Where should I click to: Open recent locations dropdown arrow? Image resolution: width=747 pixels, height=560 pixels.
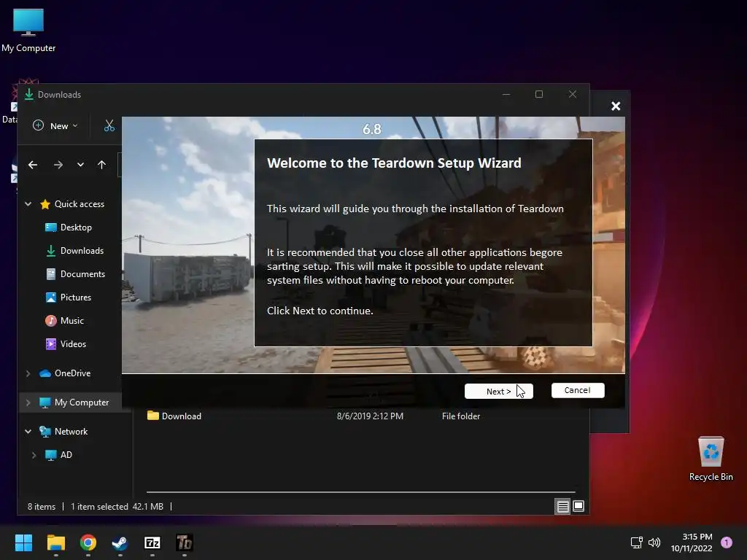coord(80,165)
